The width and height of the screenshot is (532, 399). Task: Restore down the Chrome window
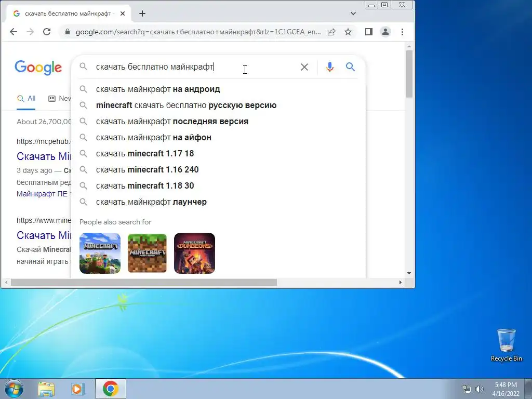point(384,5)
